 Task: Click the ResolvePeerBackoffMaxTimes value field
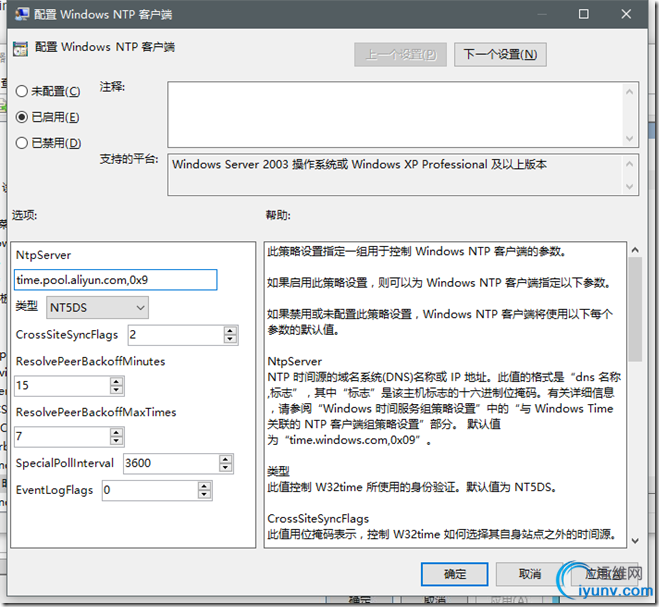[62, 436]
